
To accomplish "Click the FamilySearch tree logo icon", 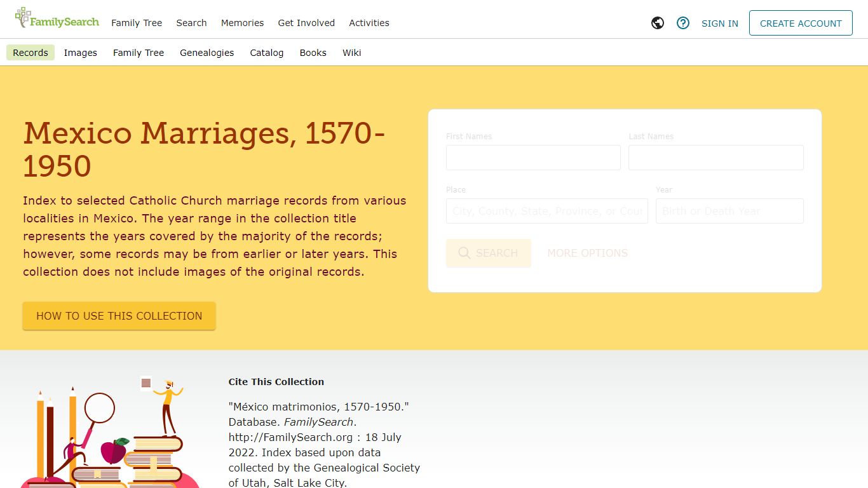I will point(24,17).
